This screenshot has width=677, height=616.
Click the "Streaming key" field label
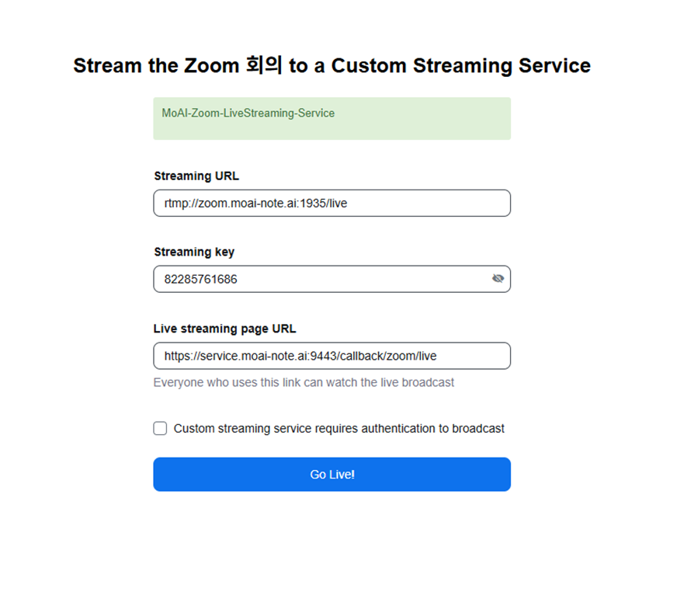[x=194, y=252]
